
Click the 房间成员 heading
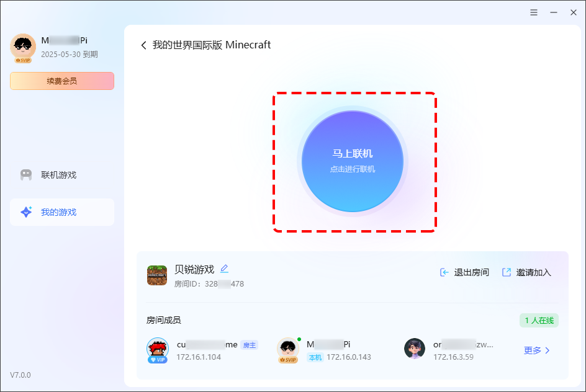[164, 320]
